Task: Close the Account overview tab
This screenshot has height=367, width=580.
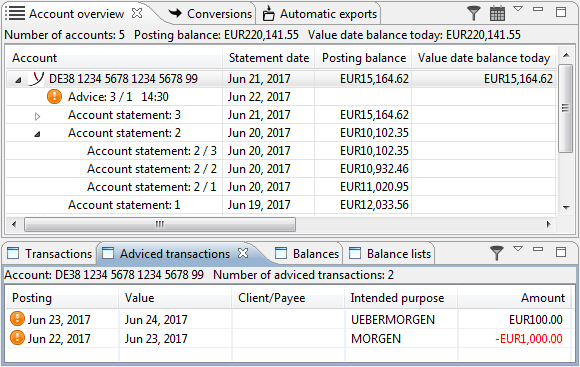Action: (x=137, y=13)
